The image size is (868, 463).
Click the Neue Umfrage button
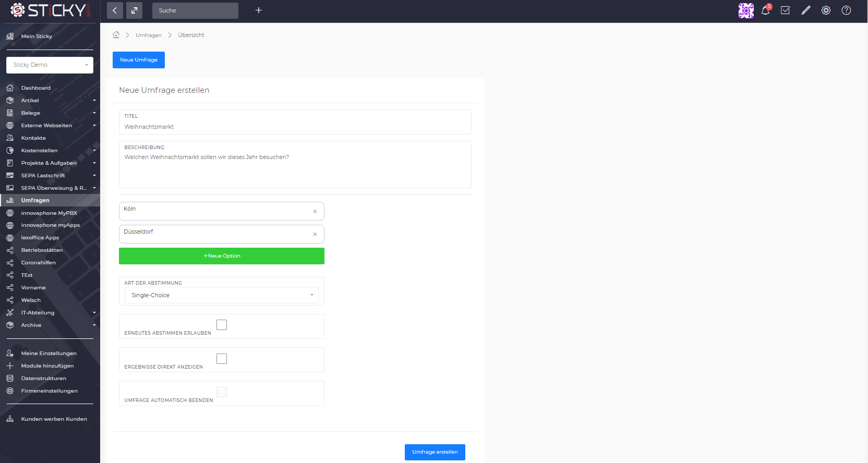coord(139,60)
